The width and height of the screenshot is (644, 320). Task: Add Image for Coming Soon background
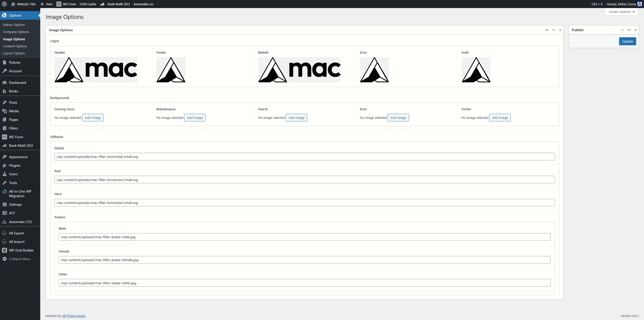pos(93,118)
